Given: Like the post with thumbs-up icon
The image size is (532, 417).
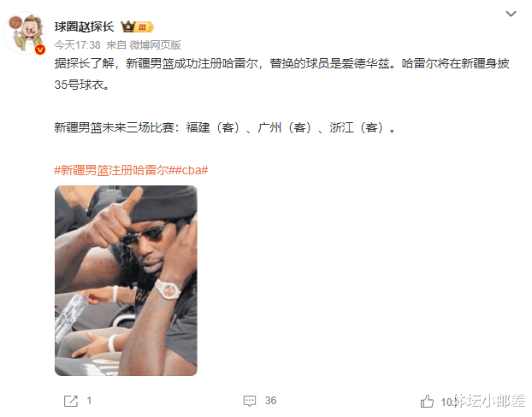Looking at the screenshot, I should click(427, 402).
